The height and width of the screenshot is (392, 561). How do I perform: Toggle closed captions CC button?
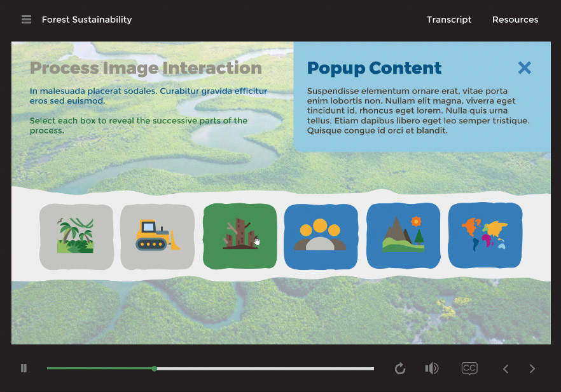(x=469, y=368)
